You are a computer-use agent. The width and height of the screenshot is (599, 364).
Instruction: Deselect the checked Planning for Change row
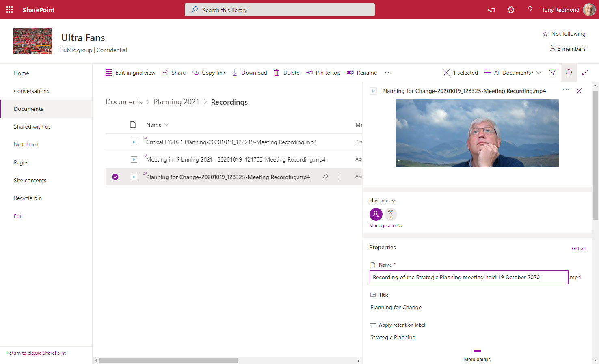115,177
